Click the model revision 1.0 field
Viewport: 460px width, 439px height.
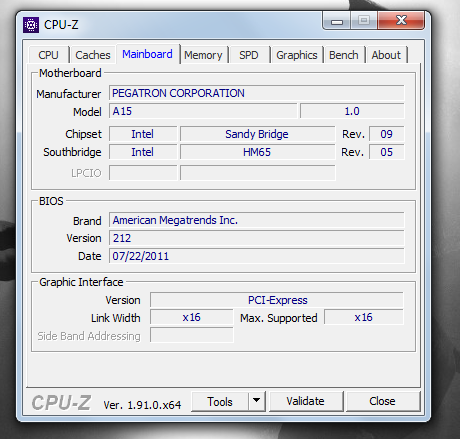click(x=352, y=111)
